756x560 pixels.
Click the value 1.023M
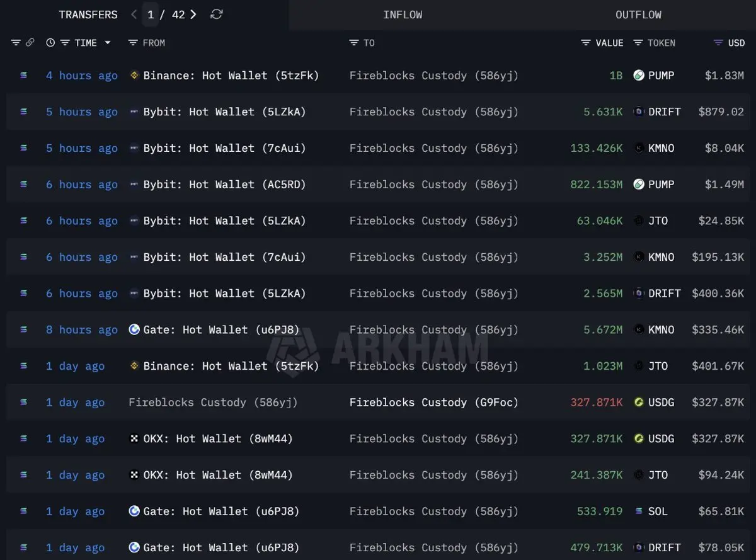pos(603,366)
